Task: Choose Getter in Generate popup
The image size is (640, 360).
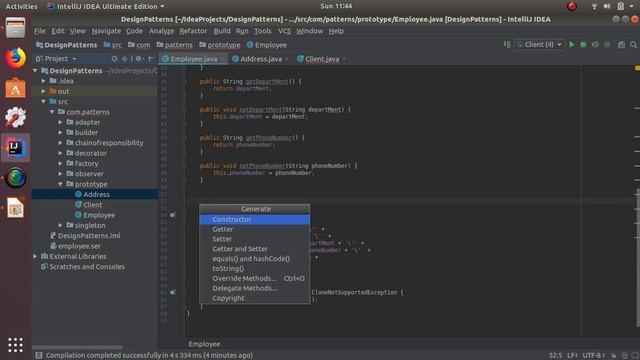Action: click(x=255, y=229)
